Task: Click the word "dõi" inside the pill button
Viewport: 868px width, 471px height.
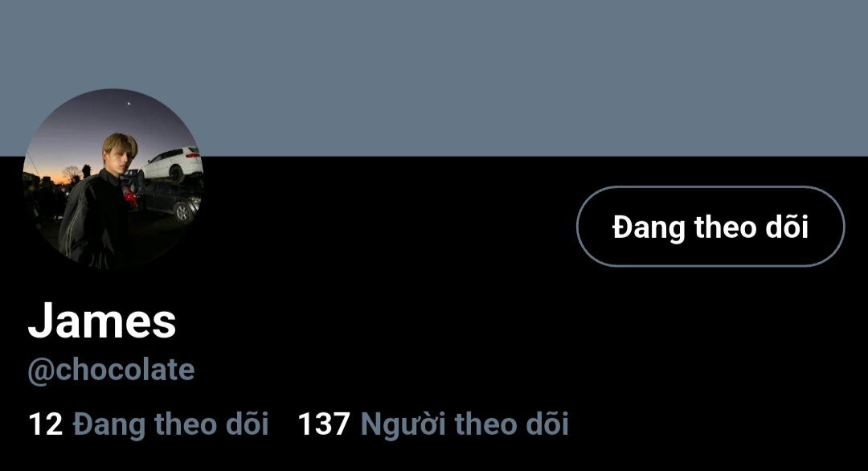Action: (787, 227)
